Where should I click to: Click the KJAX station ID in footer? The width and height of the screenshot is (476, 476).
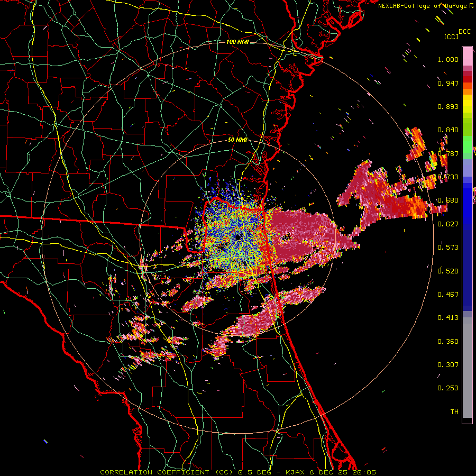click(x=295, y=472)
